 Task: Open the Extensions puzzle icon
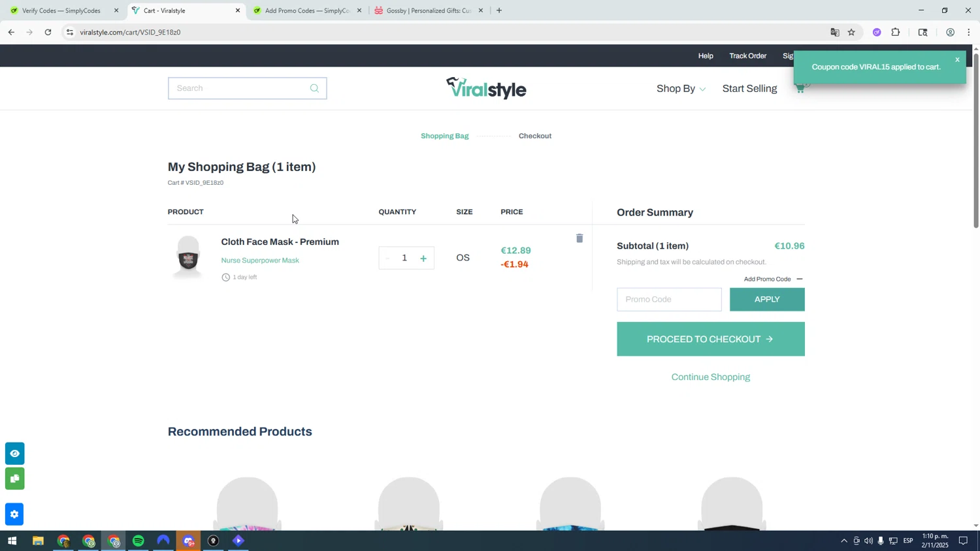[x=896, y=32]
